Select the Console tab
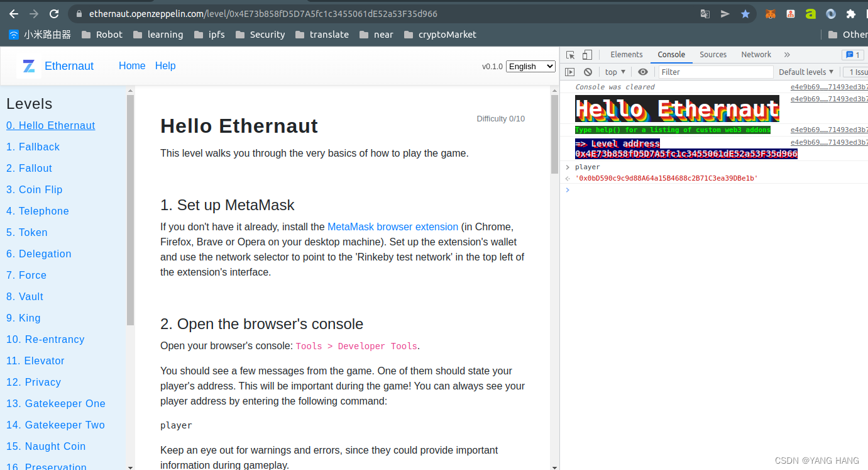This screenshot has width=868, height=470. (x=671, y=55)
